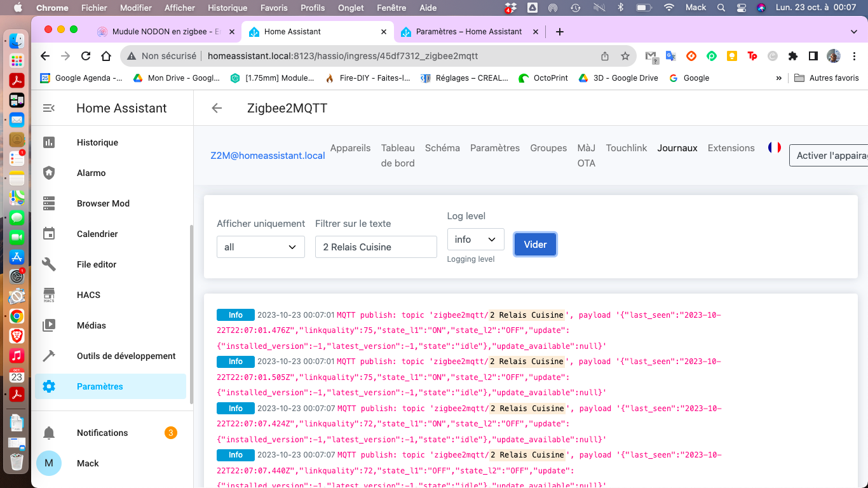The height and width of the screenshot is (488, 868).
Task: Open Browser Mod in sidebar
Action: pyautogui.click(x=111, y=203)
